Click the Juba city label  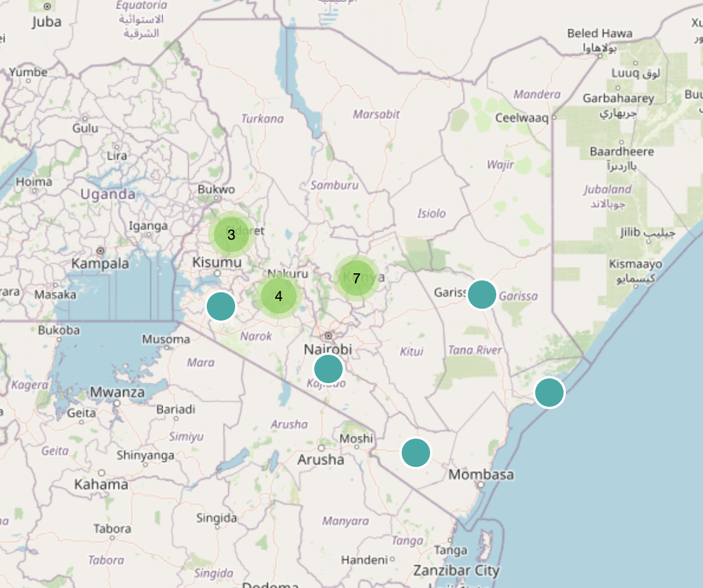click(47, 22)
